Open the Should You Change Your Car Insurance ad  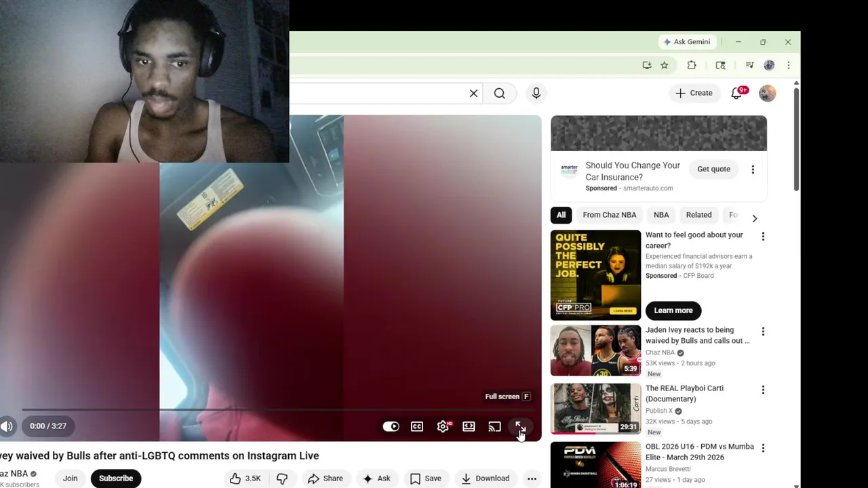633,171
